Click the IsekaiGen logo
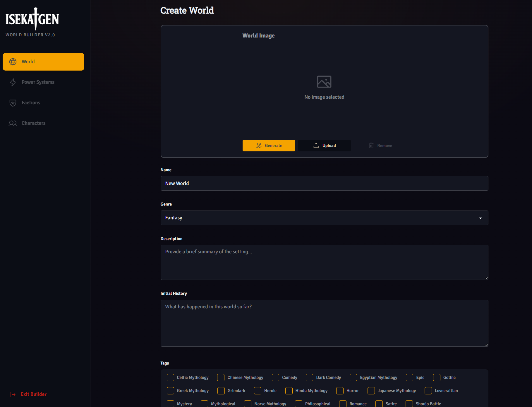The width and height of the screenshot is (532, 407). click(x=32, y=19)
